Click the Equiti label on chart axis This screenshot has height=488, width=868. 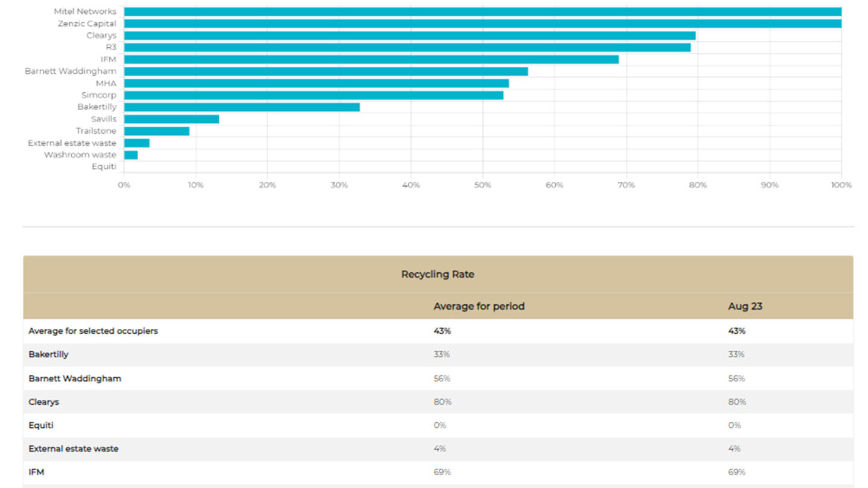pyautogui.click(x=104, y=166)
